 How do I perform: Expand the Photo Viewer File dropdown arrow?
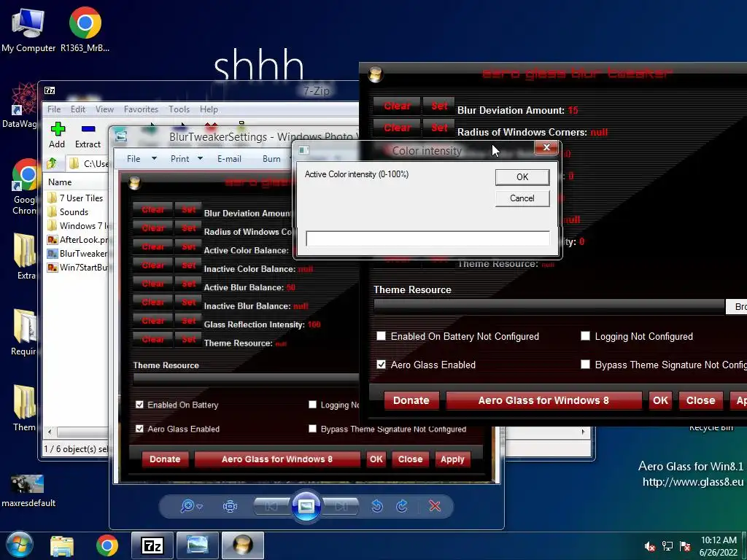[x=154, y=158]
